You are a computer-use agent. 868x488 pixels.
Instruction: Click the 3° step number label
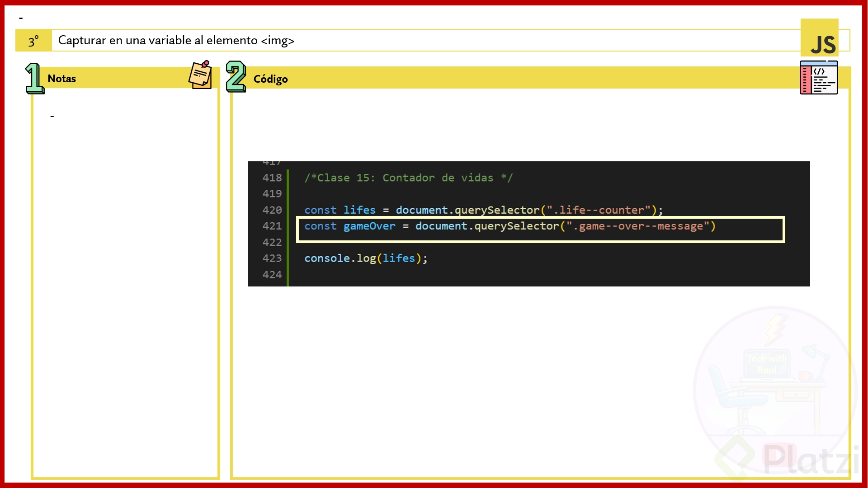pos(33,41)
